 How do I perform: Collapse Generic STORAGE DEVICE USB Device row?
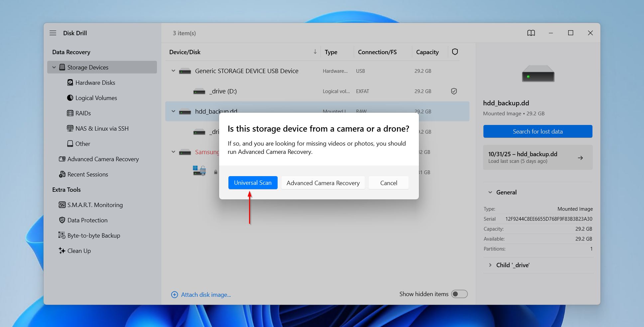click(173, 71)
